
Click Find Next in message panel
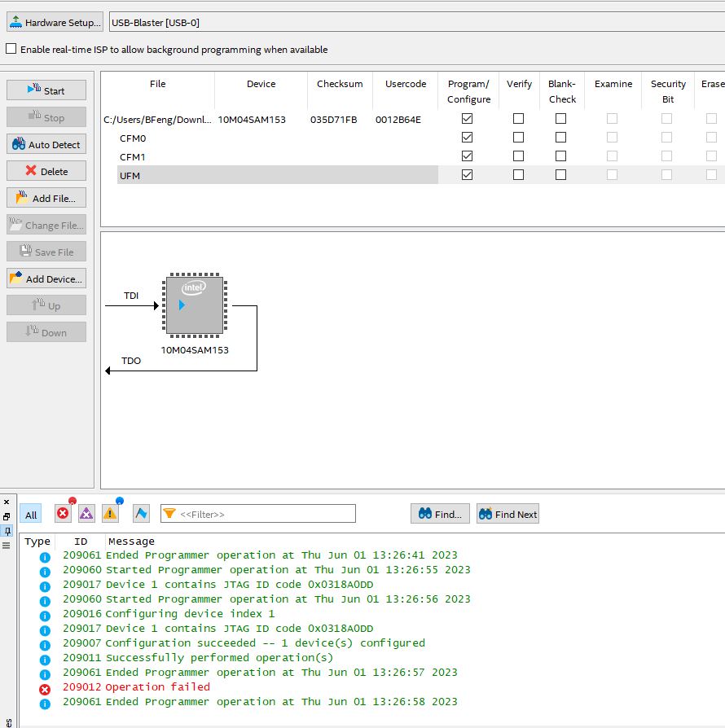pos(508,514)
